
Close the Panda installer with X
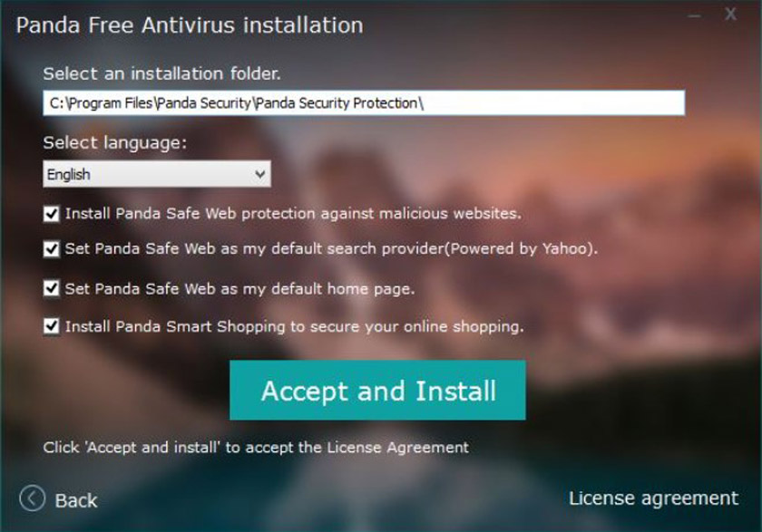click(730, 15)
